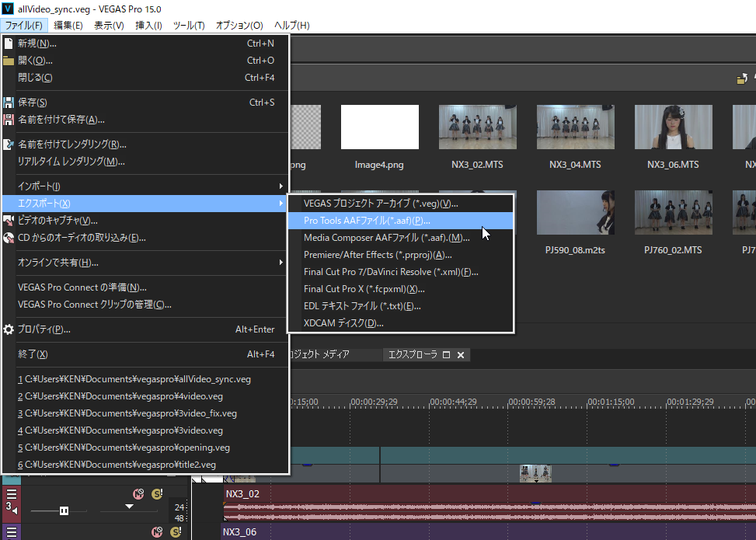Click track 3 pan slider triangle
Viewport: 756px width, 540px height.
(129, 507)
